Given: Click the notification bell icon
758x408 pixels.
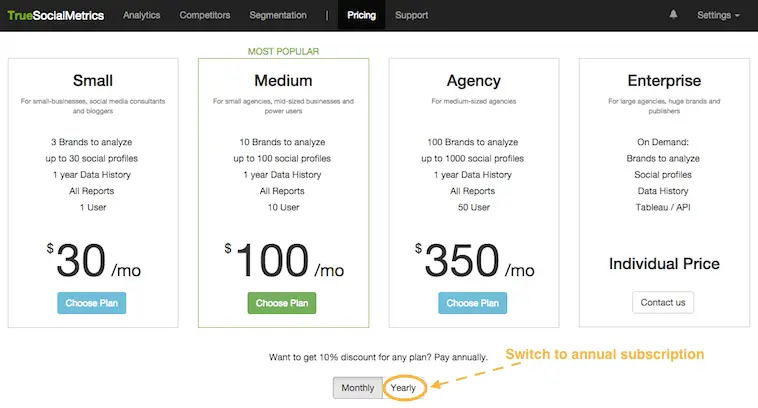Looking at the screenshot, I should pyautogui.click(x=673, y=15).
